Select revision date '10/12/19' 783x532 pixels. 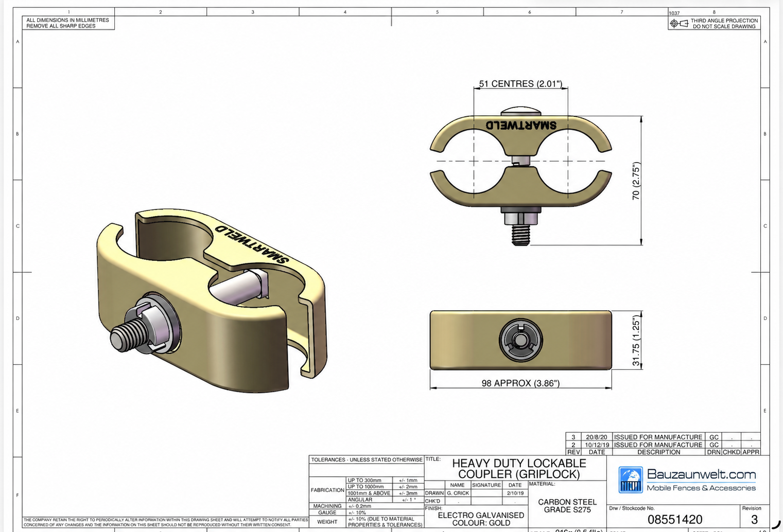pyautogui.click(x=597, y=445)
